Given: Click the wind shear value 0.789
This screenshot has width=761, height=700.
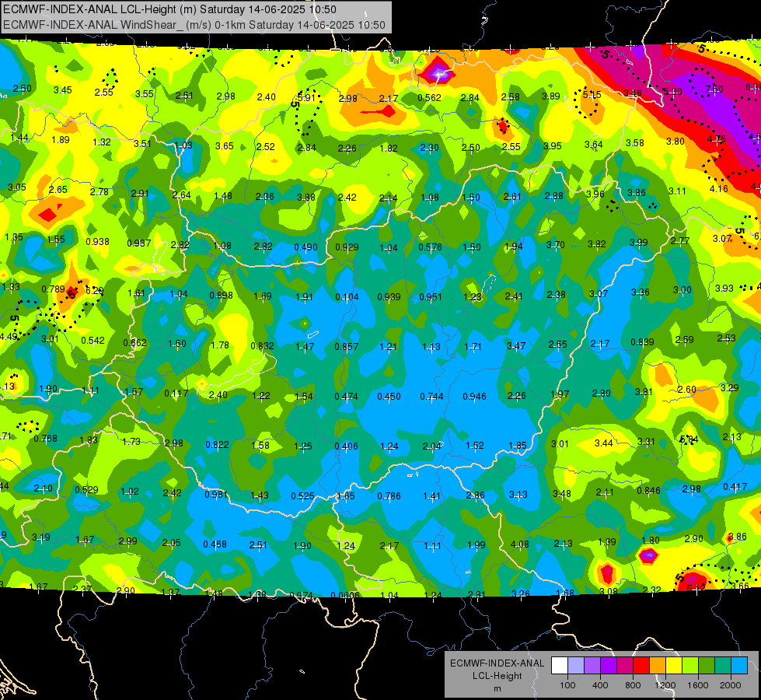Looking at the screenshot, I should coord(53,289).
